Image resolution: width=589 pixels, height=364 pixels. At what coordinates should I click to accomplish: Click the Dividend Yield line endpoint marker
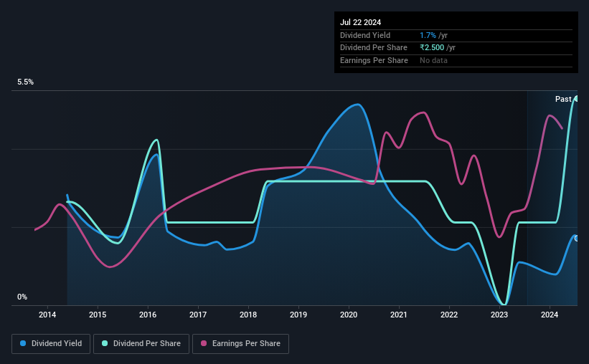(576, 239)
